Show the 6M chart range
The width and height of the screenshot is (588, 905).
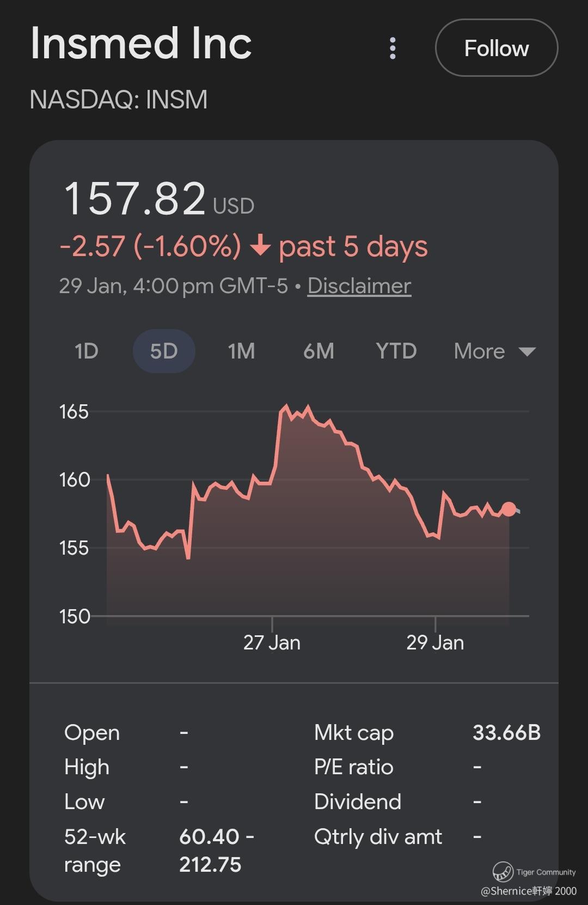[318, 351]
